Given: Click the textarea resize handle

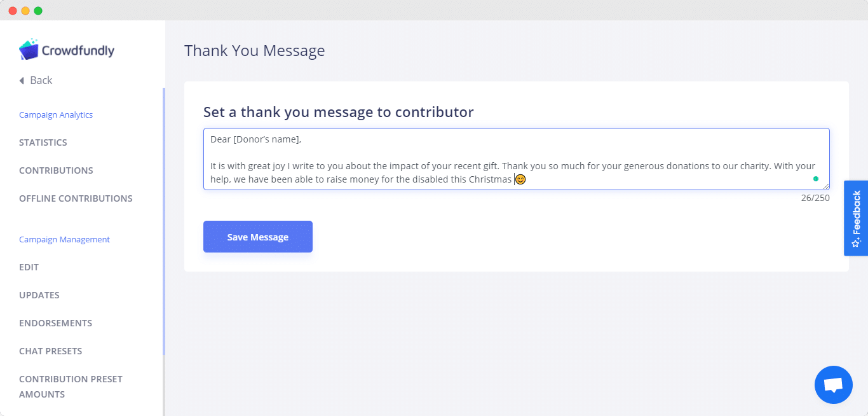Looking at the screenshot, I should point(826,186).
